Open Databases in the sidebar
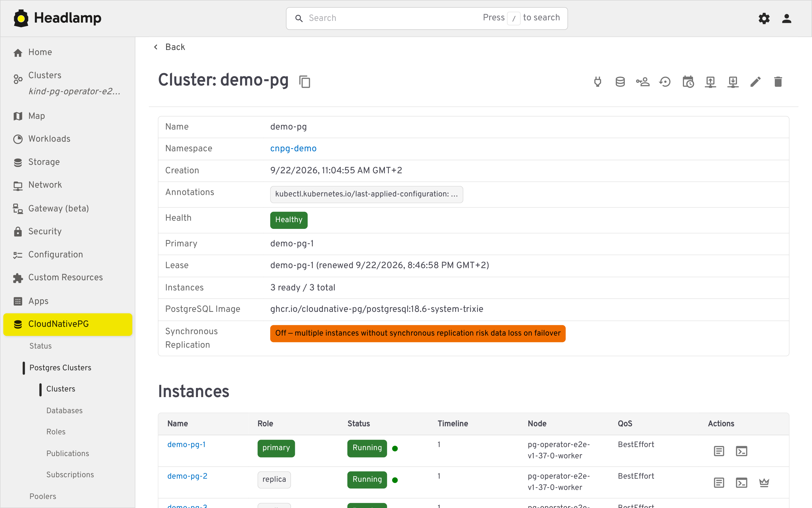 point(64,411)
